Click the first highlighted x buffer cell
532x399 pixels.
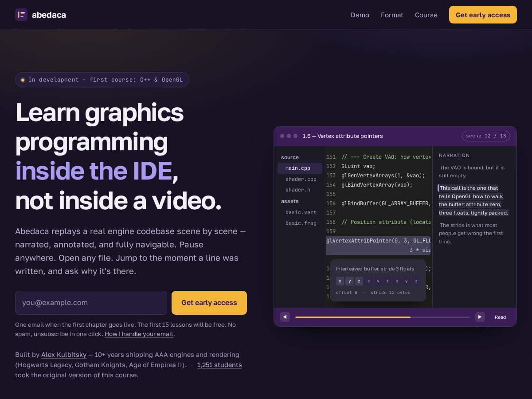pos(340,281)
